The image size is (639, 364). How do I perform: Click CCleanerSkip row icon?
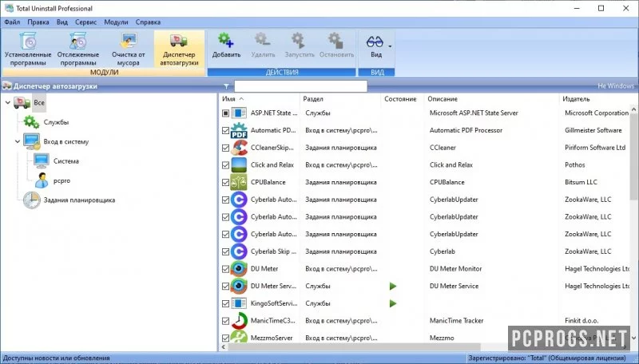point(239,148)
